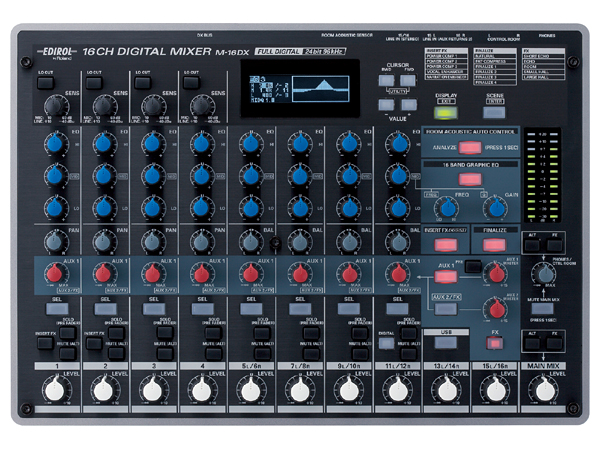This screenshot has width=600, height=450.
Task: Click POWER COMP 1 in Insert FX list
Action: coord(446,56)
